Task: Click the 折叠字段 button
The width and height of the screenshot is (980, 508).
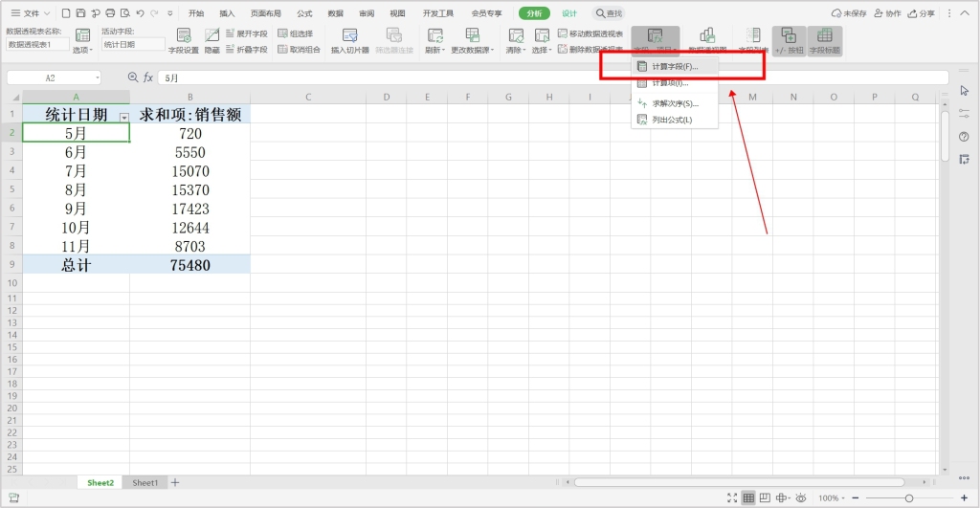Action: point(246,50)
